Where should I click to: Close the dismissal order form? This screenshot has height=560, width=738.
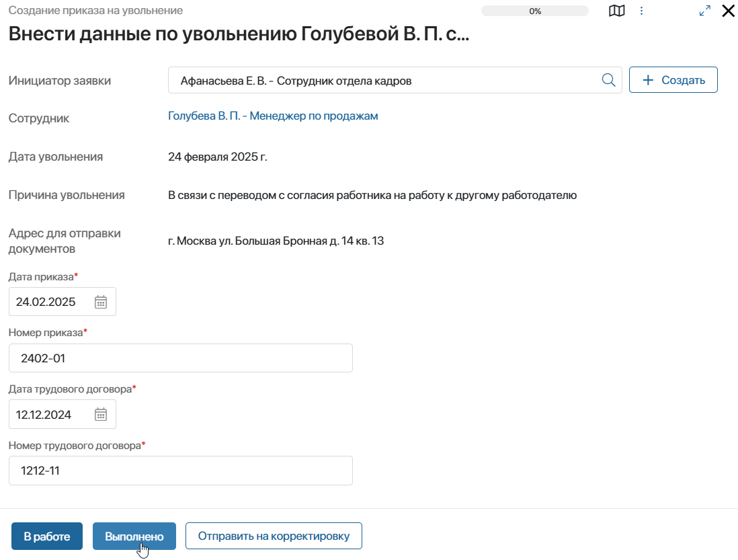pyautogui.click(x=728, y=11)
